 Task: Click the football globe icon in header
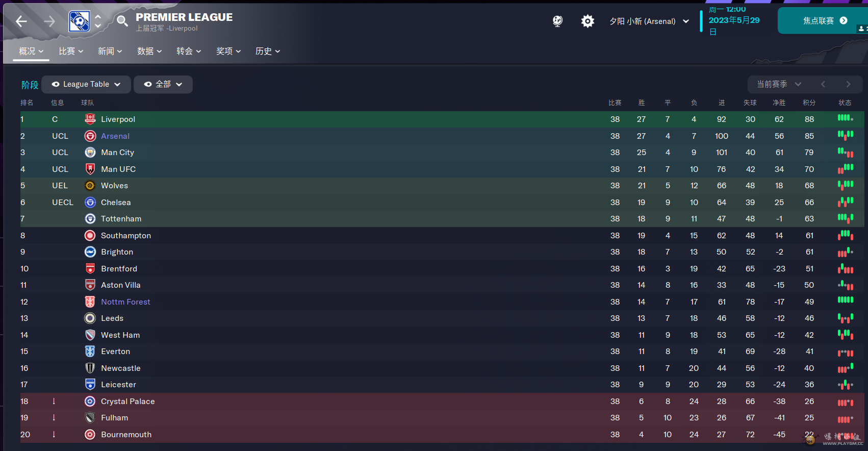(x=557, y=21)
